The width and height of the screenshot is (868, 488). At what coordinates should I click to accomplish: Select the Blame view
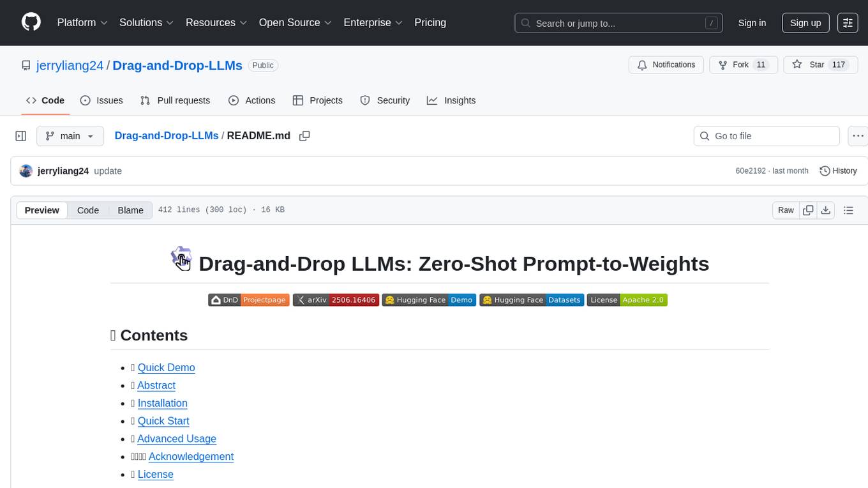tap(130, 210)
